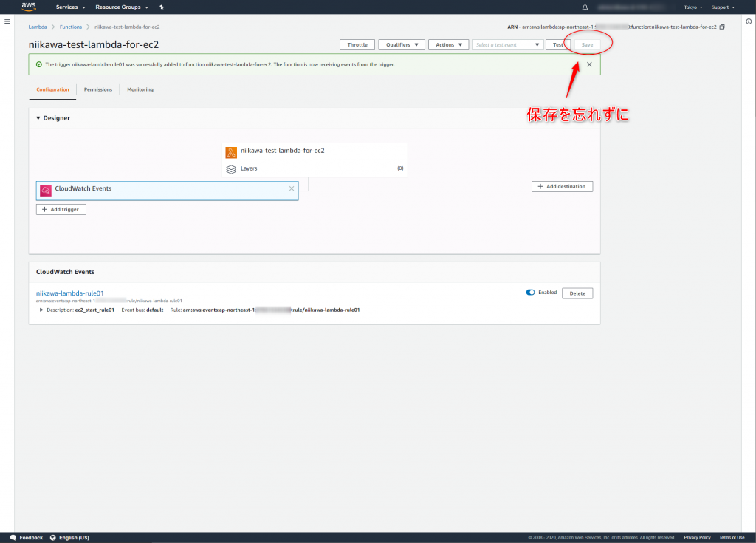Open the Select a test event combo box
Viewport: 756px width, 543px height.
(x=508, y=45)
